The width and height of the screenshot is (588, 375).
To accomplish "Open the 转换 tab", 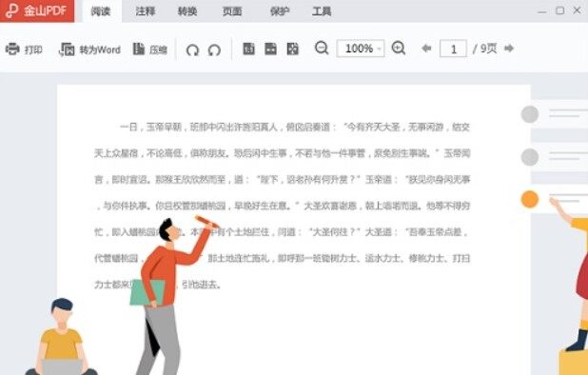I will 187,11.
